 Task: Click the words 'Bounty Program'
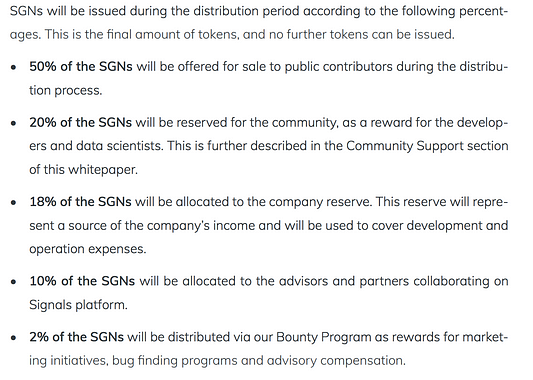point(324,337)
